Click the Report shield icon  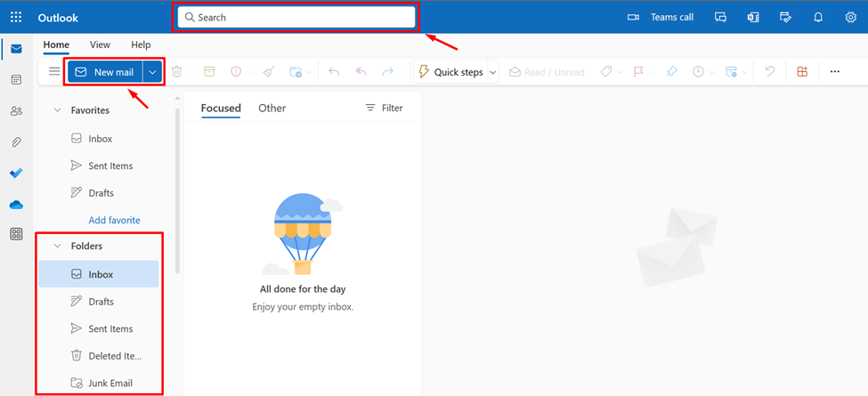tap(237, 72)
